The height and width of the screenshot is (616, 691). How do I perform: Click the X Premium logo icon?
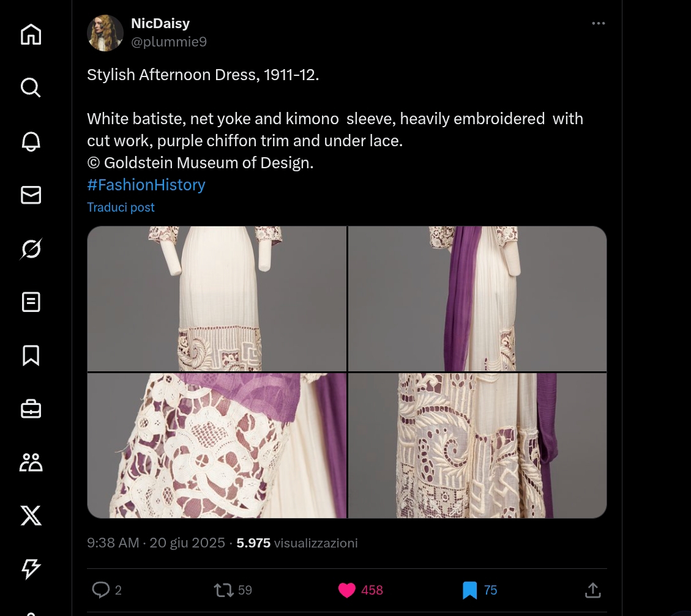coord(31,516)
